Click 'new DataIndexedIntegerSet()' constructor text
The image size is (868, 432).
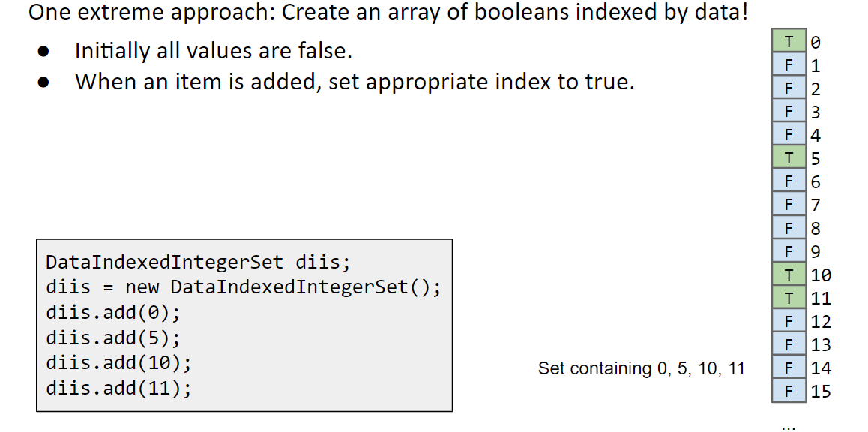click(x=278, y=287)
